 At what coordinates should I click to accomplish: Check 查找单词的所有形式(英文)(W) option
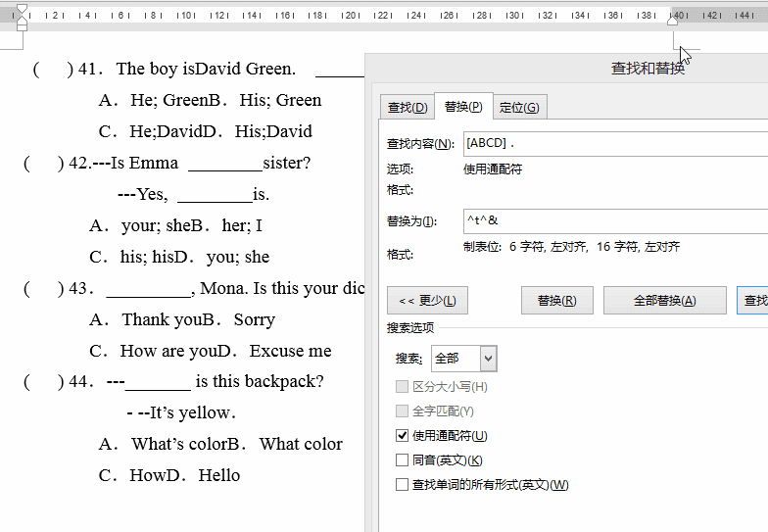[x=403, y=484]
